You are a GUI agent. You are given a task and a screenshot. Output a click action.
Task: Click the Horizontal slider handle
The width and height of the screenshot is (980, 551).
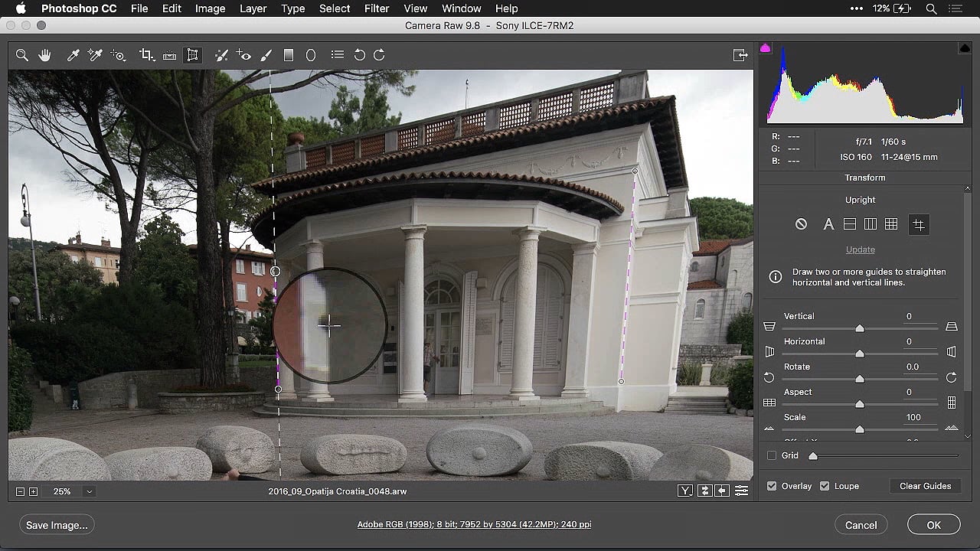[860, 354]
